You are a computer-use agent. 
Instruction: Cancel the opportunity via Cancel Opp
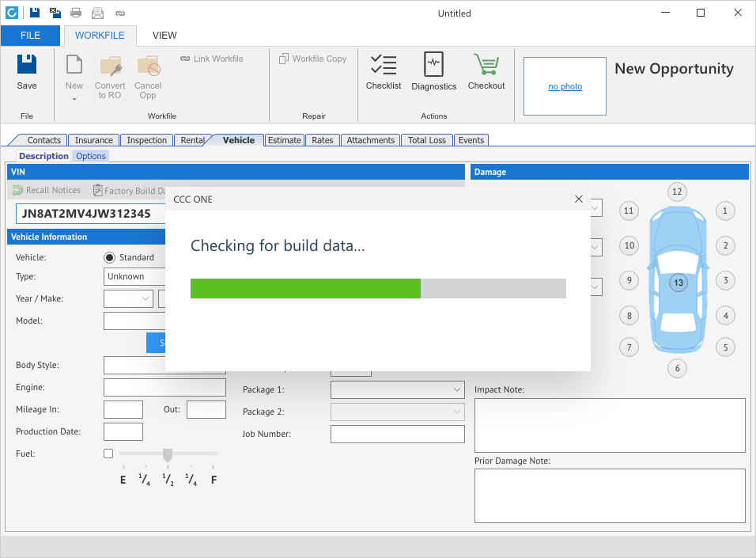pyautogui.click(x=148, y=78)
